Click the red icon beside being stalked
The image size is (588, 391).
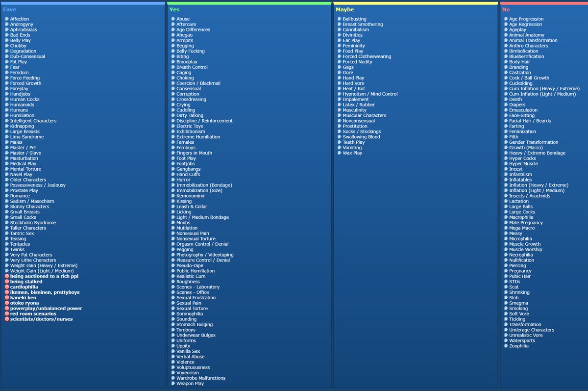7,282
